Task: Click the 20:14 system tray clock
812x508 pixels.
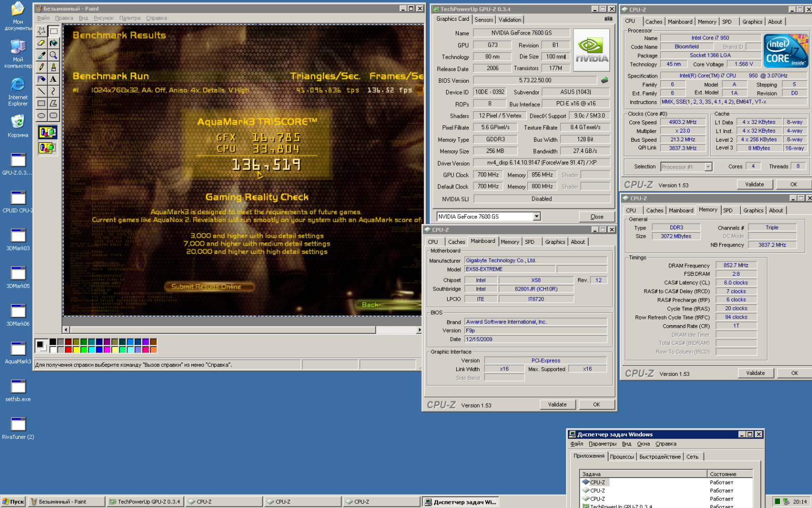Action: coord(800,501)
